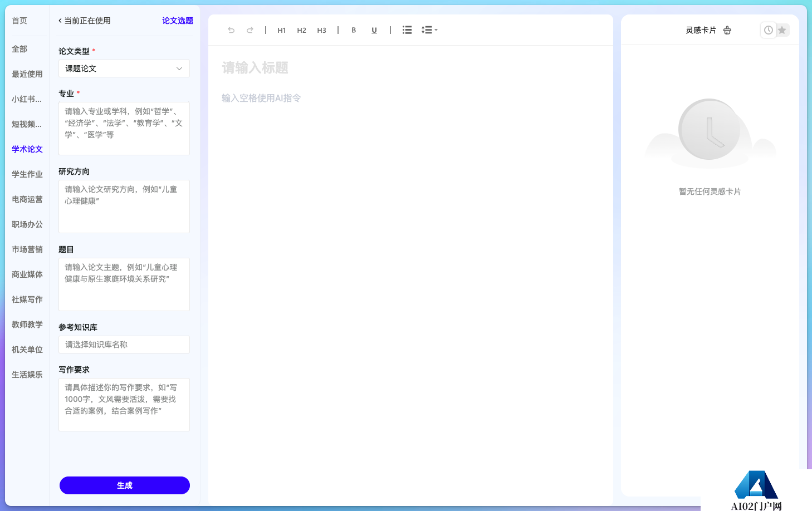Click the 请输入标题 title field
The height and width of the screenshot is (511, 812).
tap(255, 68)
